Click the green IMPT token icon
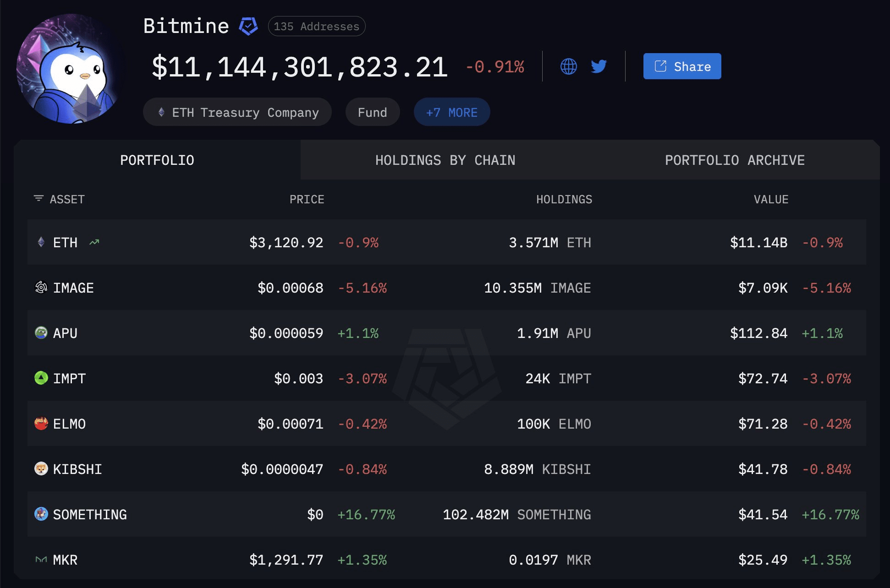Viewport: 890px width, 588px height. pyautogui.click(x=41, y=378)
